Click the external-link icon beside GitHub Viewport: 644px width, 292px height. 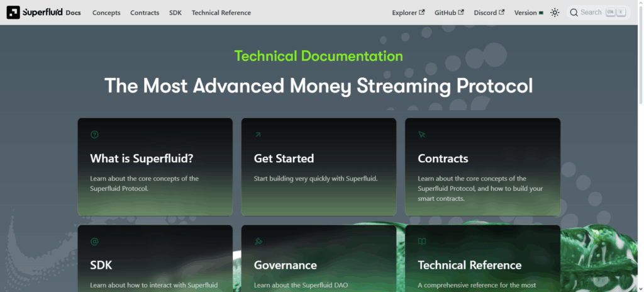[x=461, y=13]
